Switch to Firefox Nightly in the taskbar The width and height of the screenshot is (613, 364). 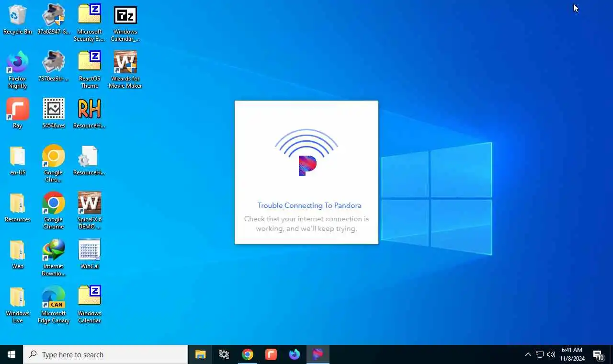pyautogui.click(x=294, y=354)
